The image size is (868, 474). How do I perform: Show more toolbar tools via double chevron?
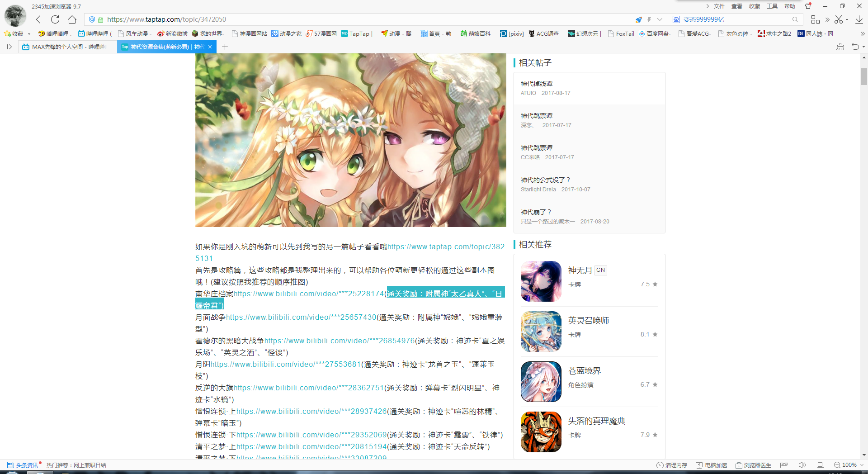click(827, 19)
